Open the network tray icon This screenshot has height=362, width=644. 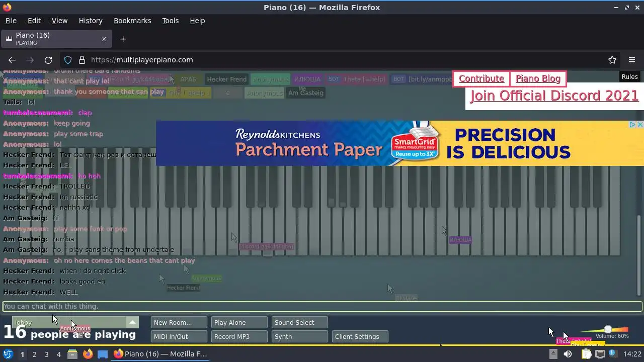pos(600,354)
